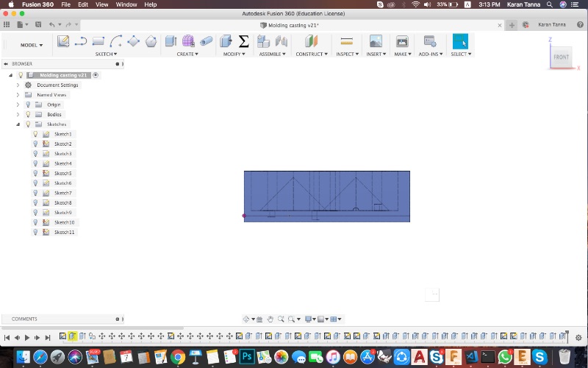Click the Extrude box tool icon

click(171, 41)
